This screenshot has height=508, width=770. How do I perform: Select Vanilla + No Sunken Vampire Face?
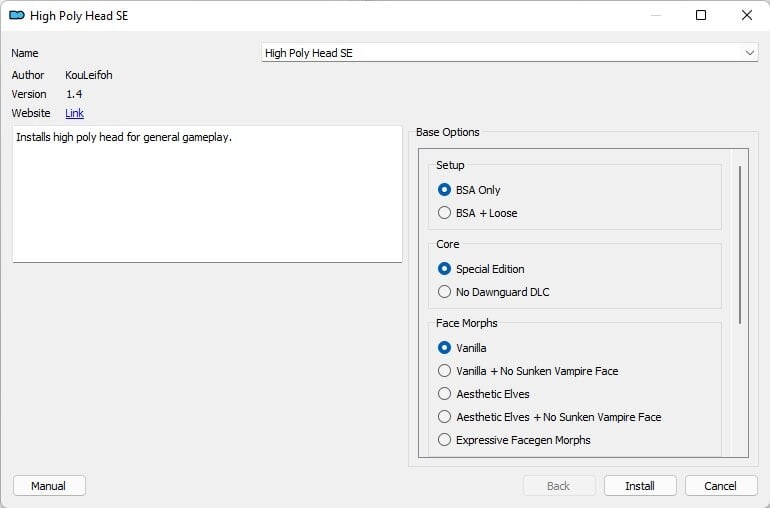(527, 371)
